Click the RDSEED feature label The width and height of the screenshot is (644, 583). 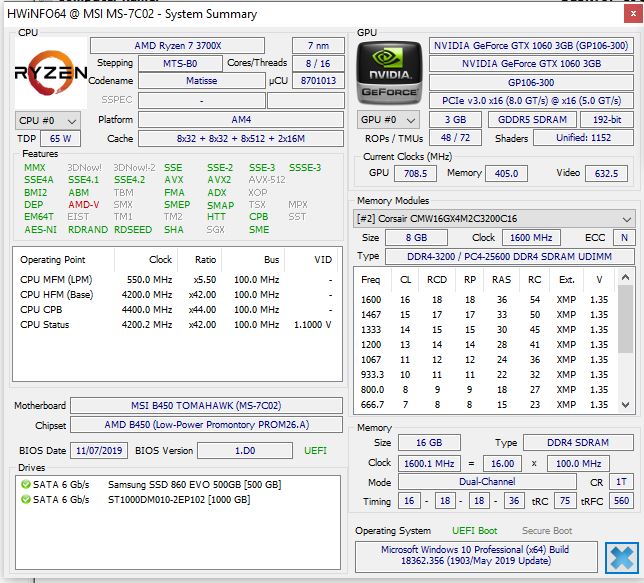tap(133, 230)
